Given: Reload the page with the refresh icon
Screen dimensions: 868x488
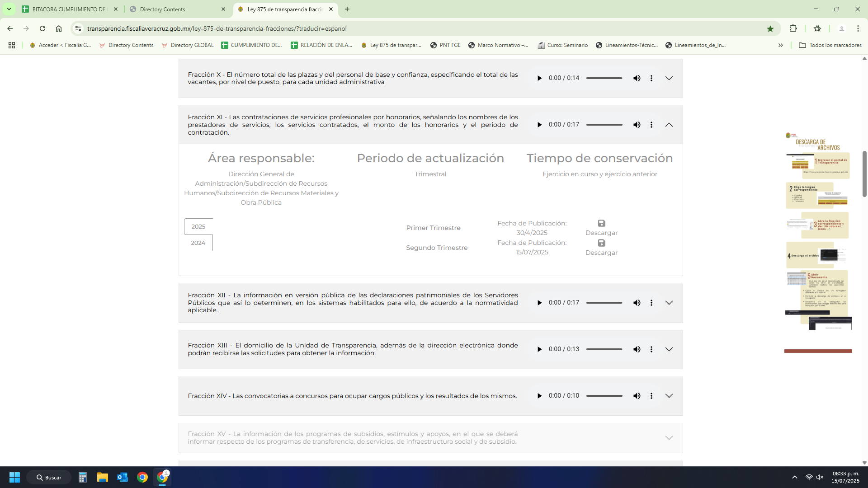Looking at the screenshot, I should click(x=42, y=28).
